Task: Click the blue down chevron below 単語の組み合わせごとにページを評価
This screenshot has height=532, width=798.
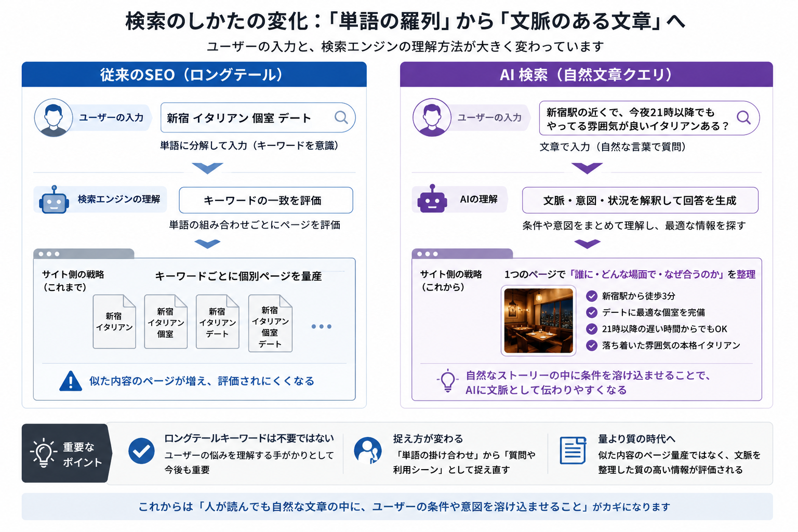Action: 207,244
